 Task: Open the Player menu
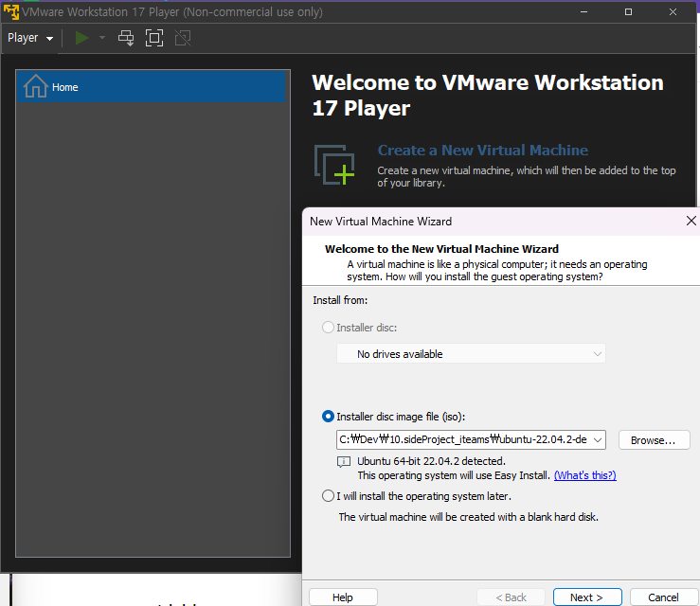point(30,38)
